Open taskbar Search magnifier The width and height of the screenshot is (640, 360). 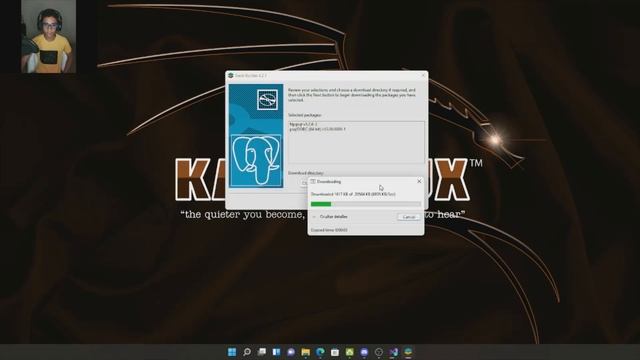coord(247,352)
